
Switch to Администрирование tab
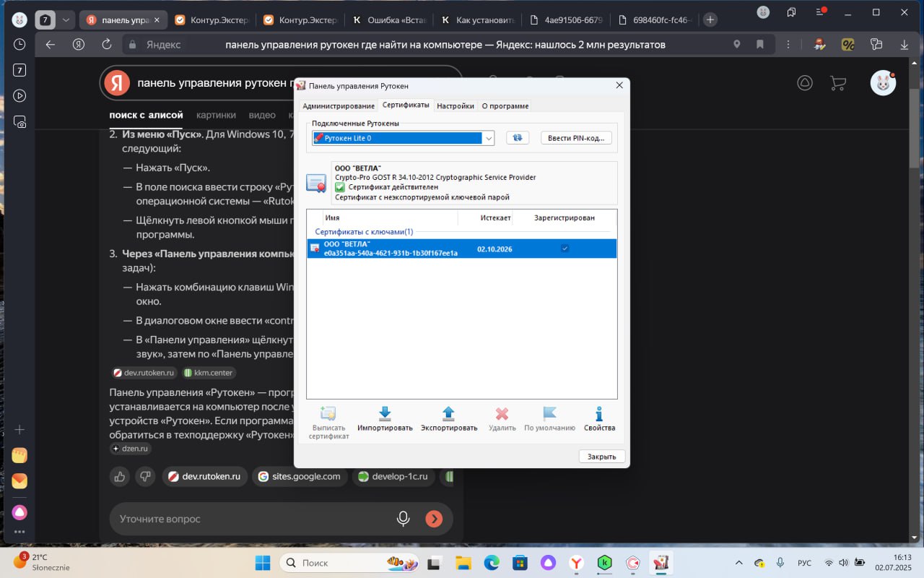339,105
